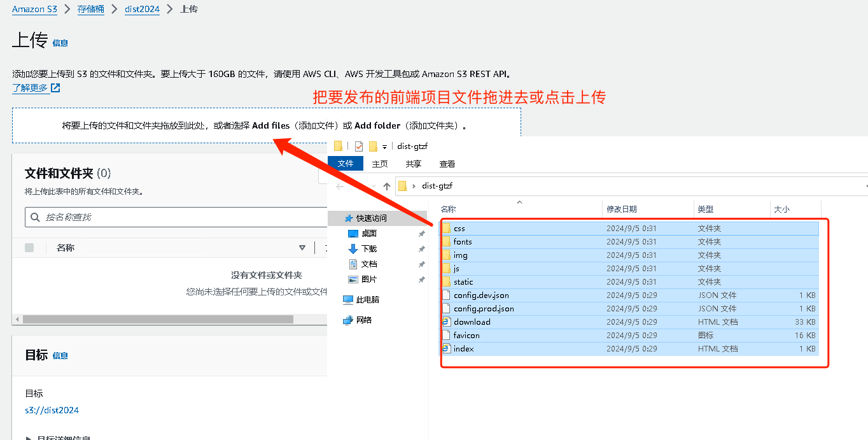Click the pin icon beside 图片

click(x=421, y=280)
